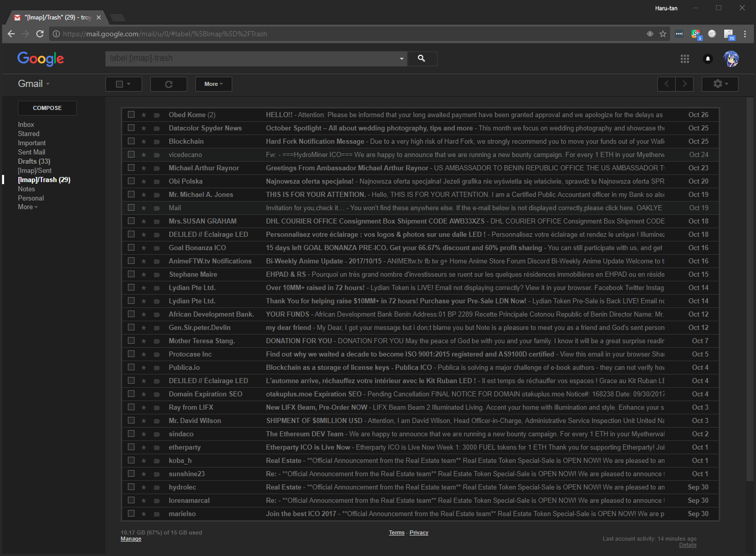The width and height of the screenshot is (756, 556).
Task: Open the Terms link
Action: (x=396, y=532)
